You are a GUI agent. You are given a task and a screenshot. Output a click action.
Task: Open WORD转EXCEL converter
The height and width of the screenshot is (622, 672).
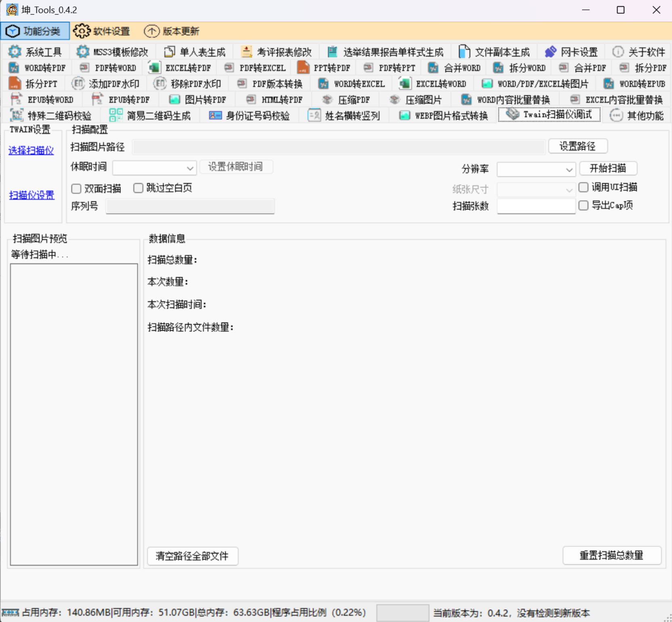point(351,84)
